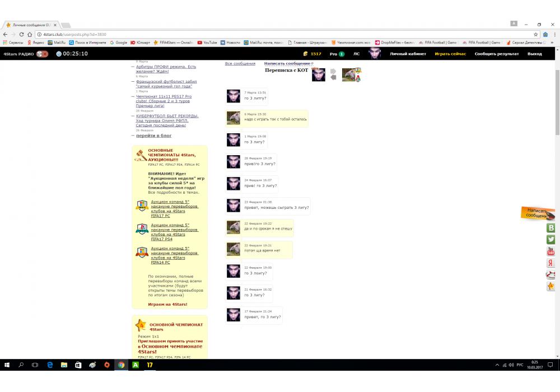Toggle the 4Stars Radio play switch

(42, 54)
